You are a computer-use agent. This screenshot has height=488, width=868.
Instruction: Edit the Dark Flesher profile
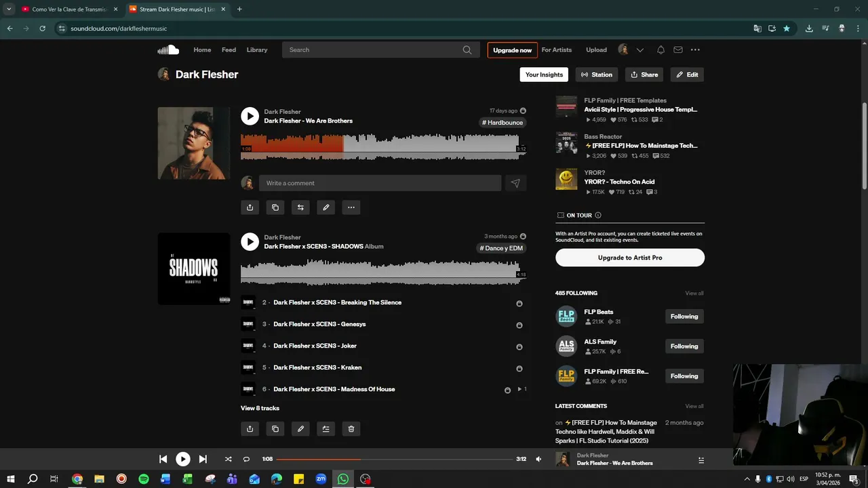687,75
